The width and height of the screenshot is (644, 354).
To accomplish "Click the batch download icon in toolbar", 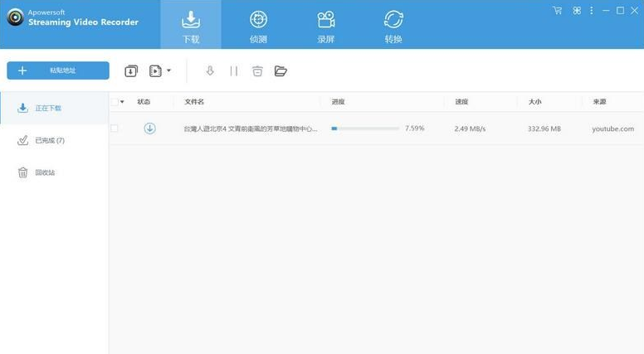I will pos(131,71).
